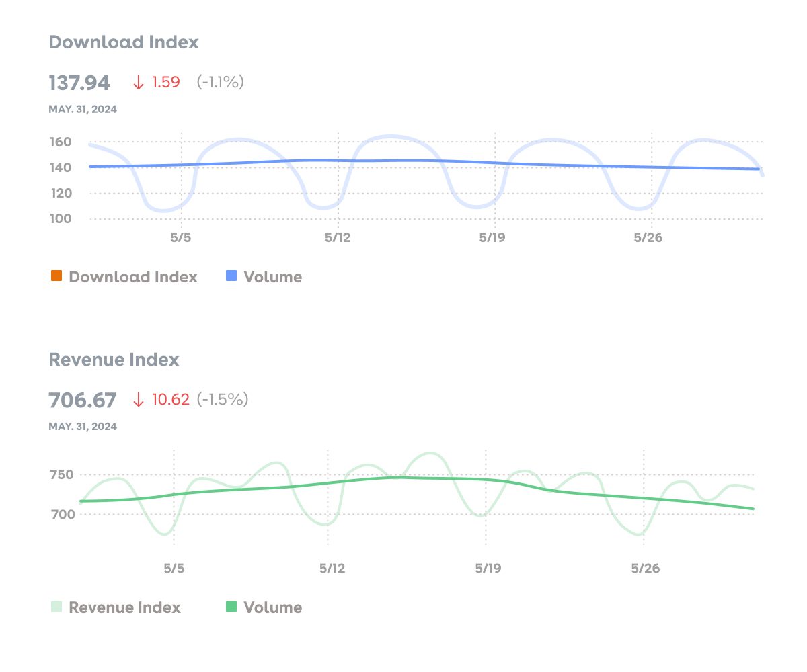807x672 pixels.
Task: Click the 160 axis label
Action: [60, 142]
